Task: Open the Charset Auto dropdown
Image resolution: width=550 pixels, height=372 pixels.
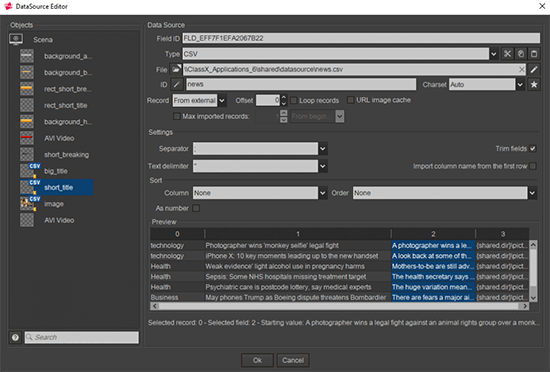Action: (520, 84)
